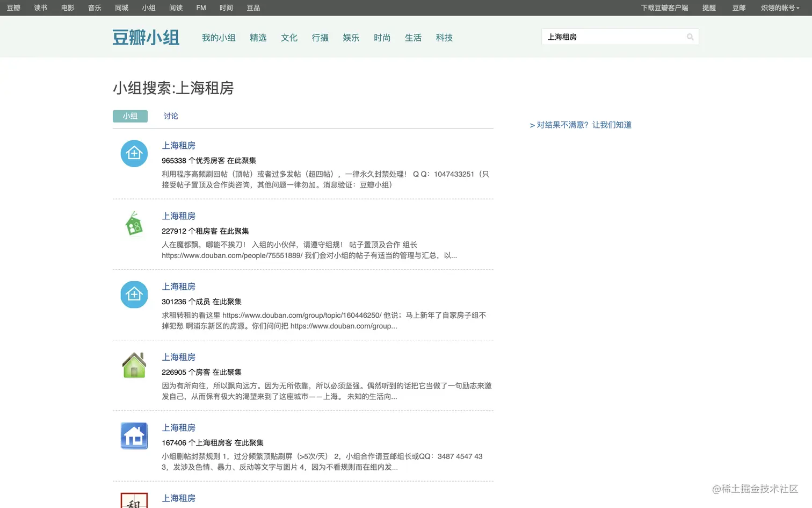Open 提醒 notifications
This screenshot has width=812, height=508.
point(709,8)
